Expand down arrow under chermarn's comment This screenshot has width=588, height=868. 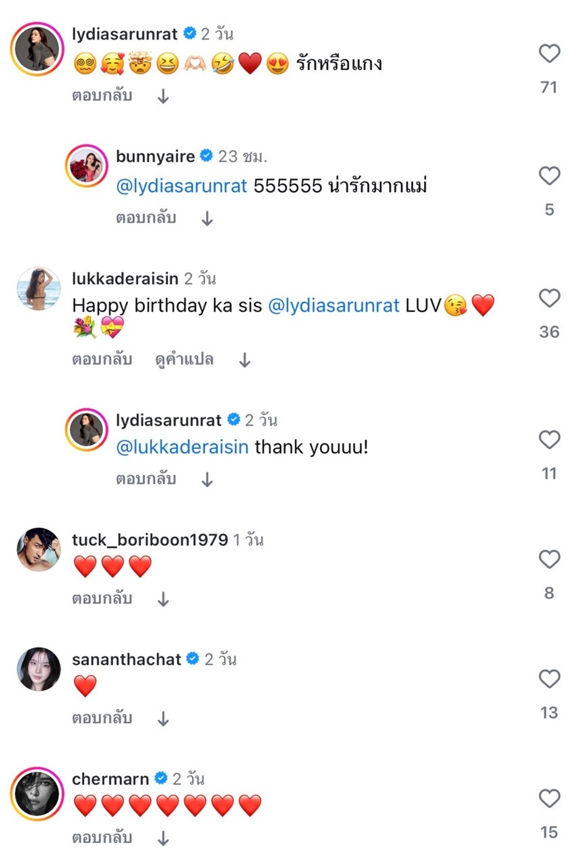[163, 839]
